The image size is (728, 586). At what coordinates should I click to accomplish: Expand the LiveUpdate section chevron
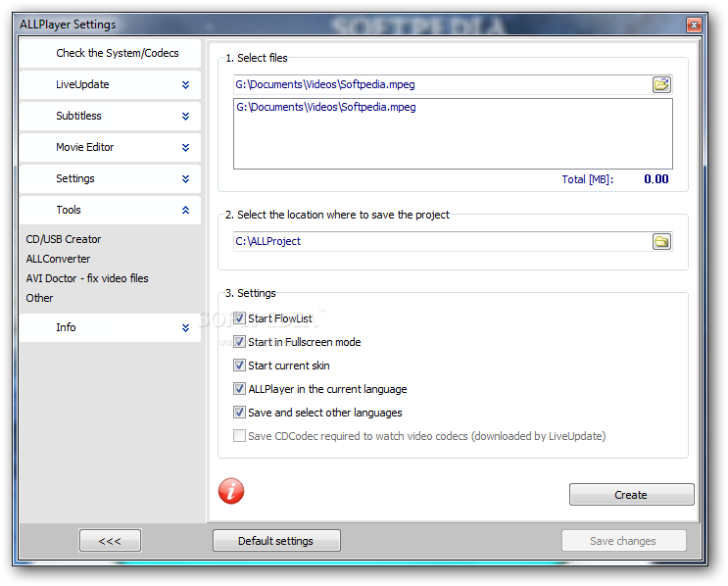point(186,85)
